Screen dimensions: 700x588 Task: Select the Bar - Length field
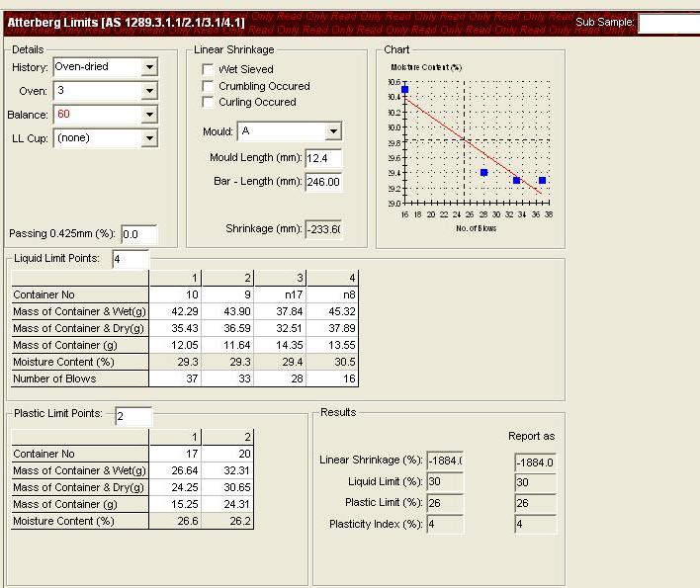coord(322,182)
